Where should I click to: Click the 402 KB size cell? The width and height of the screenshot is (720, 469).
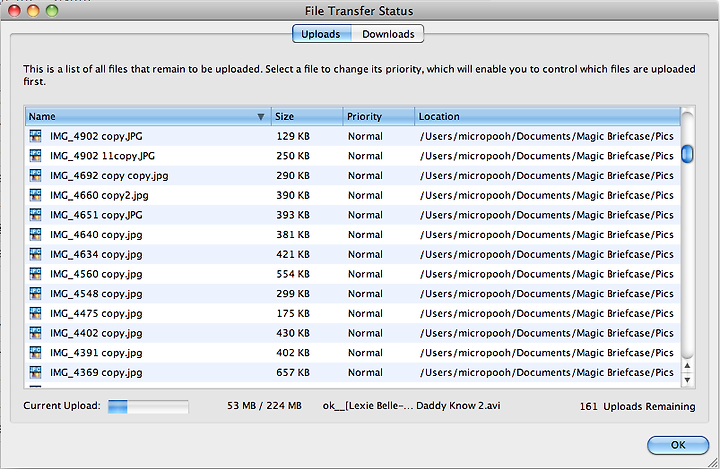(x=293, y=354)
